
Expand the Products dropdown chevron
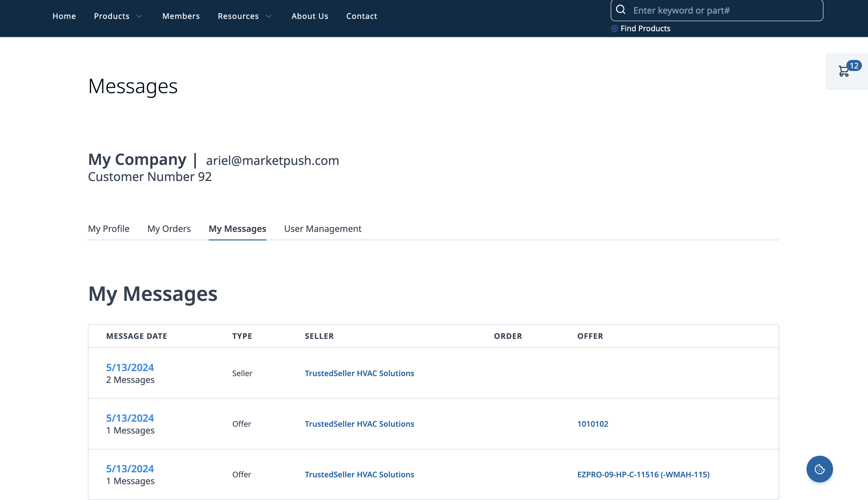click(x=139, y=16)
